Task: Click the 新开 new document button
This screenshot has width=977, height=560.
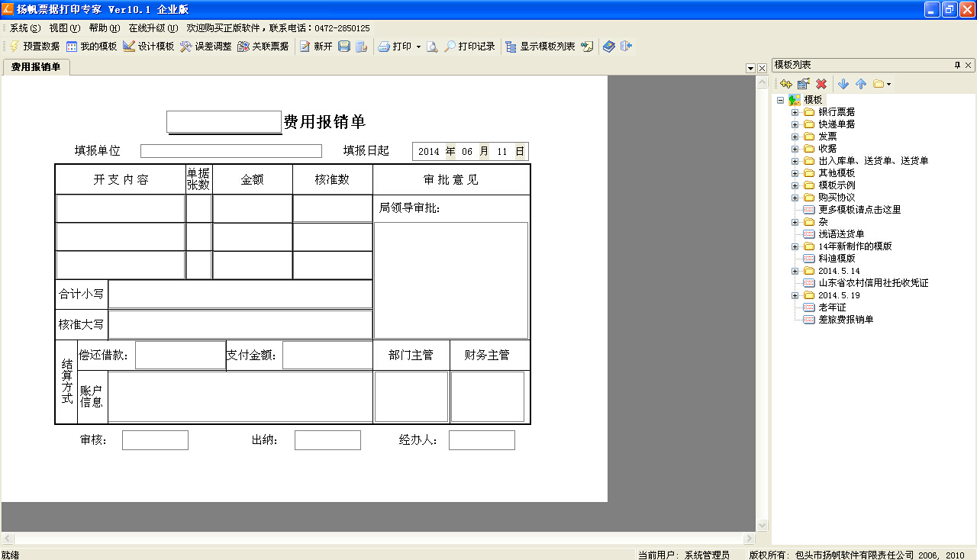Action: tap(316, 47)
